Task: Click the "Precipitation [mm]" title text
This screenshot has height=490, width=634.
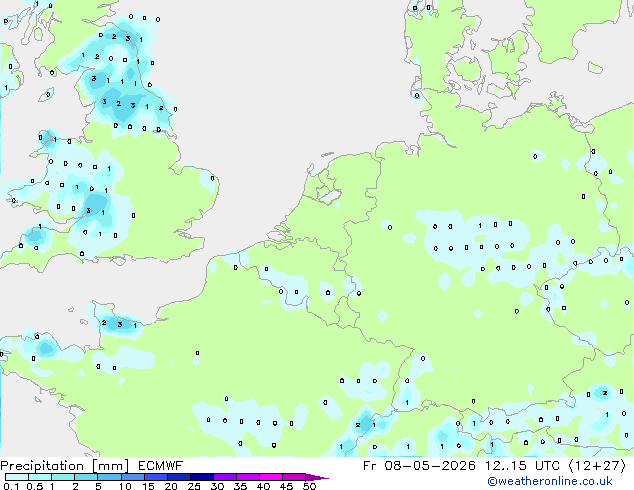Action: [x=65, y=466]
